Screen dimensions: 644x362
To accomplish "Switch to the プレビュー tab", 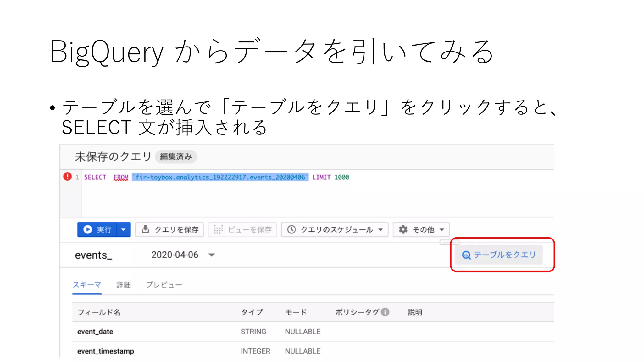I will [164, 285].
